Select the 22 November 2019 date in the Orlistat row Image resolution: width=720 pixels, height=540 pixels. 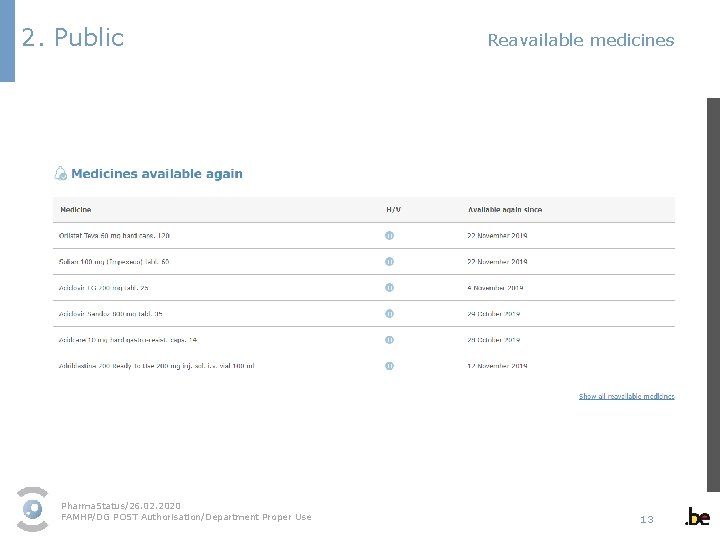497,236
